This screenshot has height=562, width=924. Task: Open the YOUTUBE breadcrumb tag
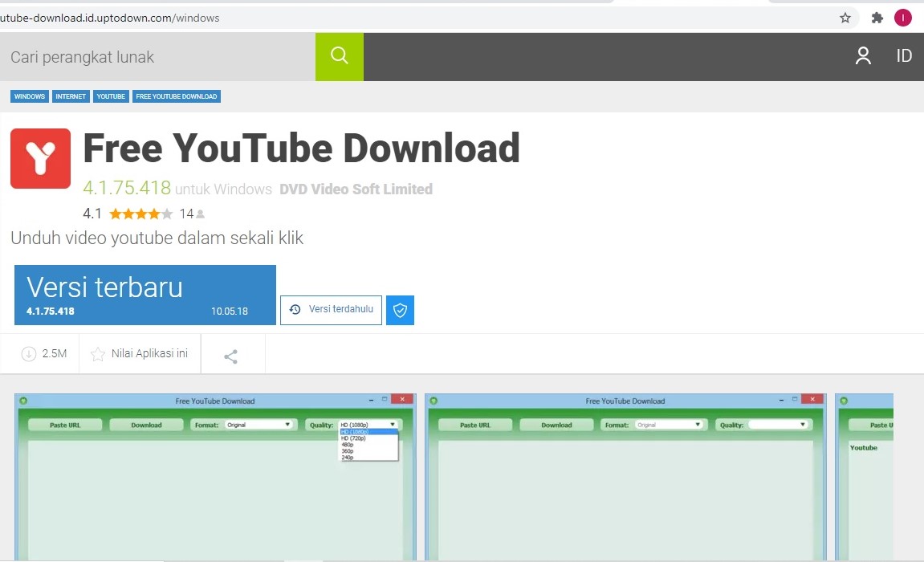tap(111, 96)
